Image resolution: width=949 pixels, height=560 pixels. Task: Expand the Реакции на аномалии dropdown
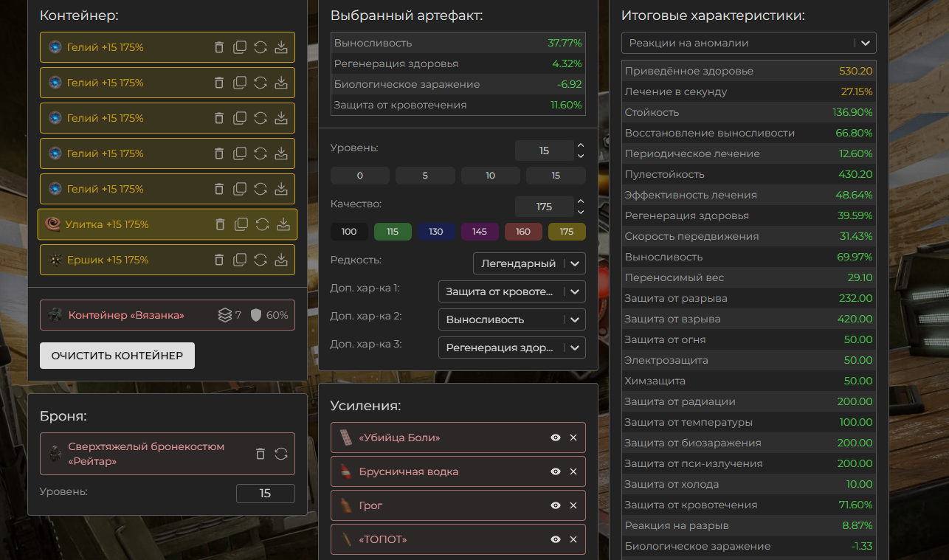(749, 43)
